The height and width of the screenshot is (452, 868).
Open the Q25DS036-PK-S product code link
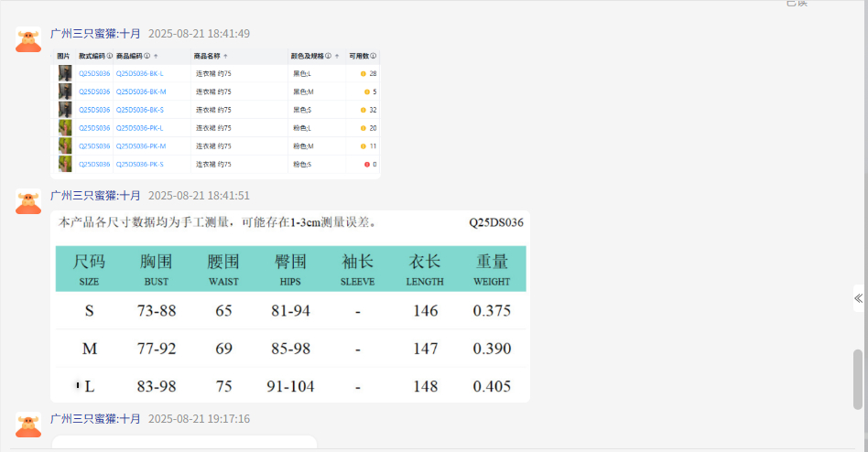pos(140,165)
